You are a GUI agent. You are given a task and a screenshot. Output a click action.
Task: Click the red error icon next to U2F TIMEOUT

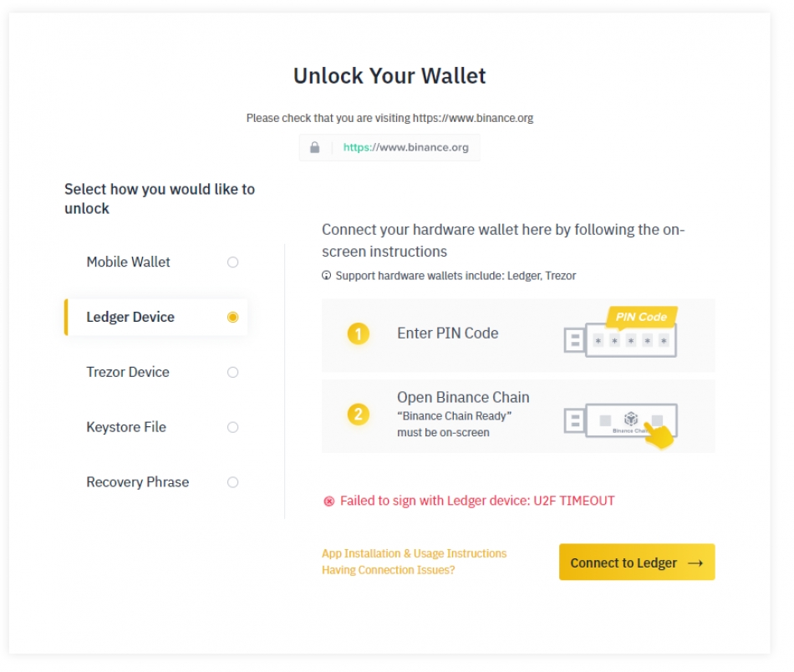click(329, 501)
